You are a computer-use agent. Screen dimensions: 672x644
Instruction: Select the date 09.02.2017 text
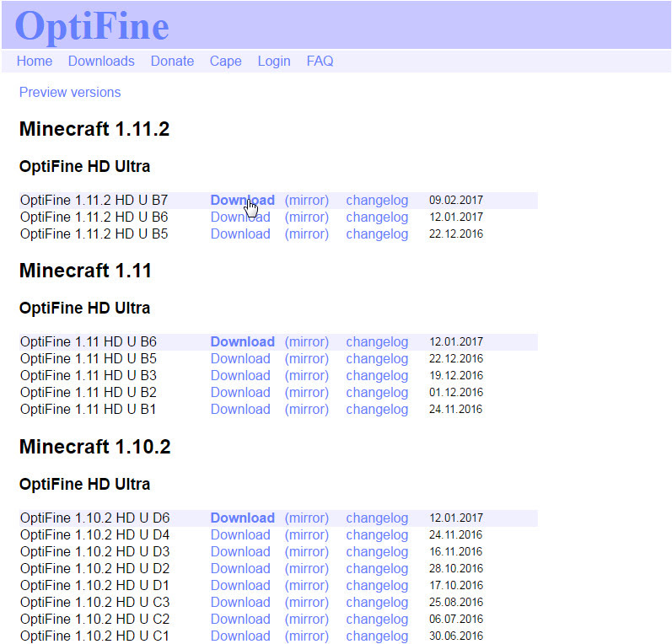456,200
